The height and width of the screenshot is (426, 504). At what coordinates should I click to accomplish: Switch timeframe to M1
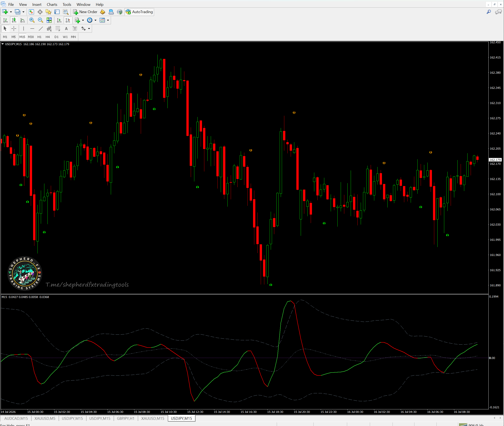coord(5,37)
